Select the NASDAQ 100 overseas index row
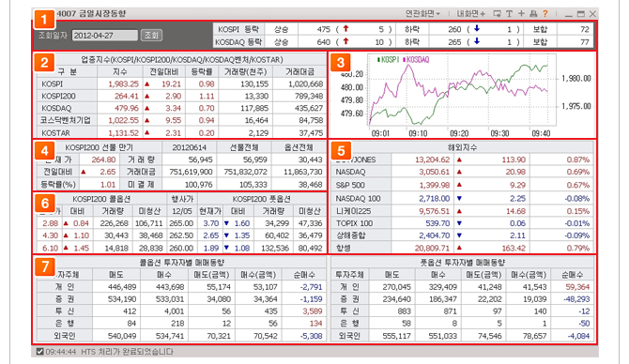The height and width of the screenshot is (364, 629). 462,199
